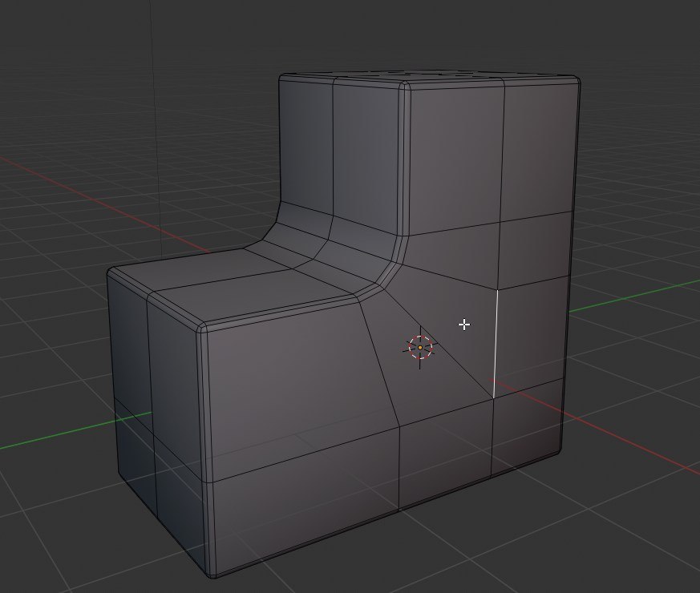Select the highlighted white edge on the mesh
This screenshot has height=593, width=700.
click(x=496, y=344)
